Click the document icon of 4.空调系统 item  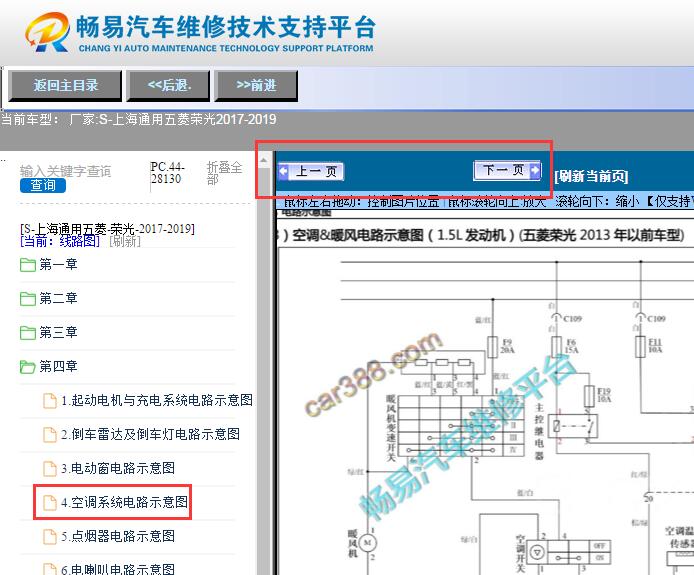(x=50, y=502)
